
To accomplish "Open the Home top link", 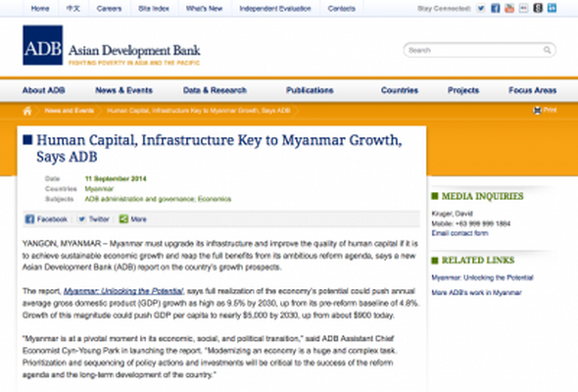I will (x=40, y=9).
